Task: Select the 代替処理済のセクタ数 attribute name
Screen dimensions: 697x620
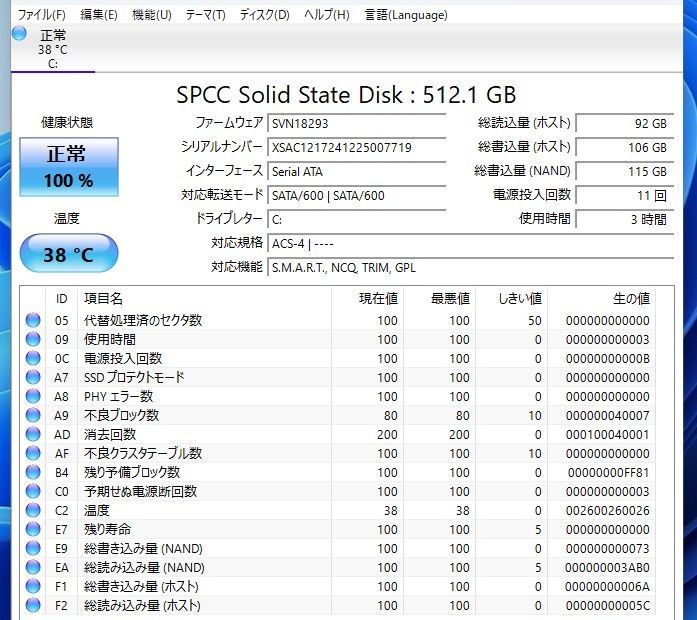Action: pos(143,320)
